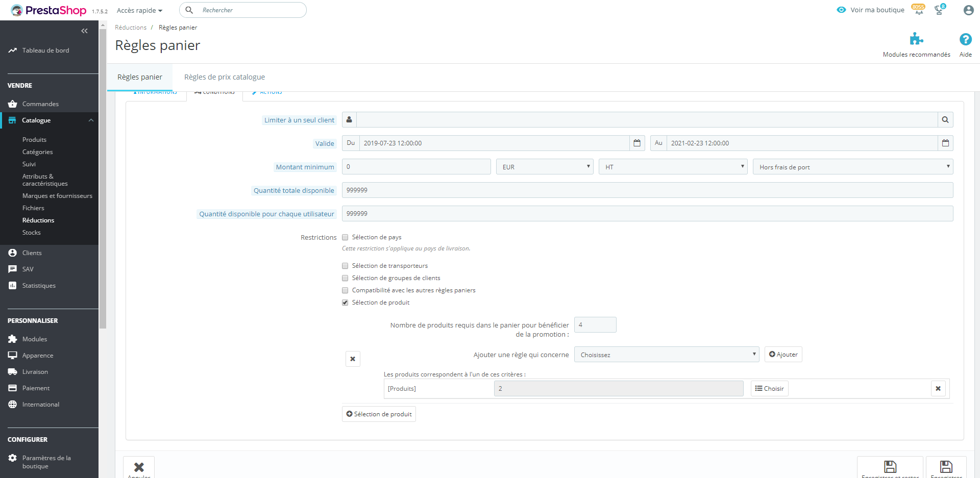980x478 pixels.
Task: Delete the [Produits] criterion row
Action: 938,389
